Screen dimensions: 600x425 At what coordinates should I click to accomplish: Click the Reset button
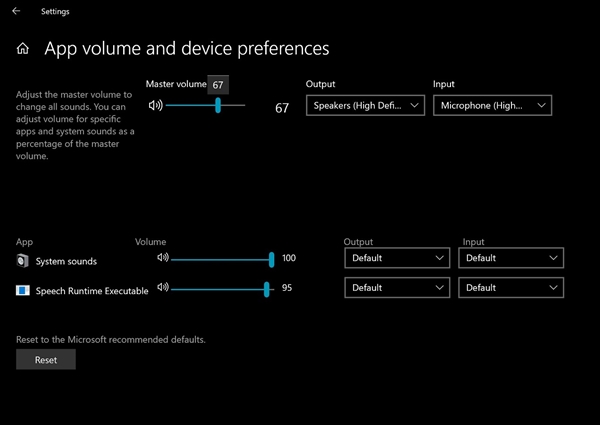point(46,360)
